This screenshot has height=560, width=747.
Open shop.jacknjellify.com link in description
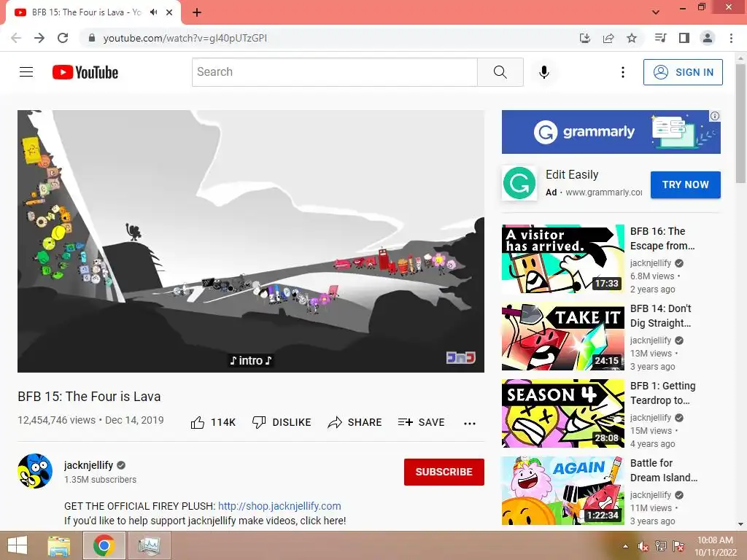coord(279,506)
